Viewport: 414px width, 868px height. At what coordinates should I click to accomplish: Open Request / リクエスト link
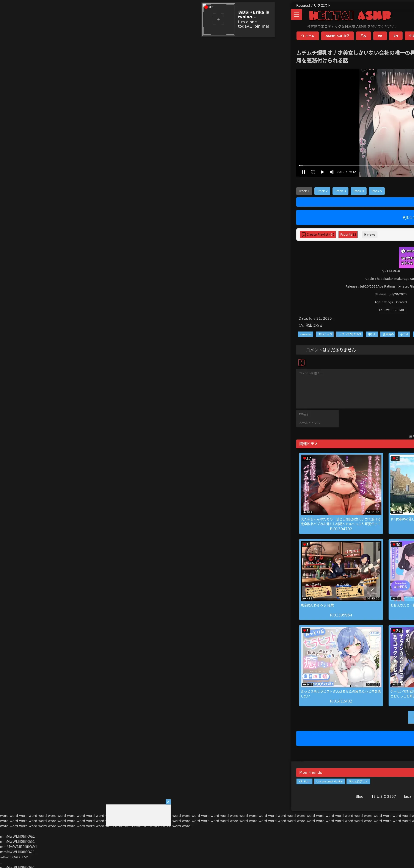313,5
